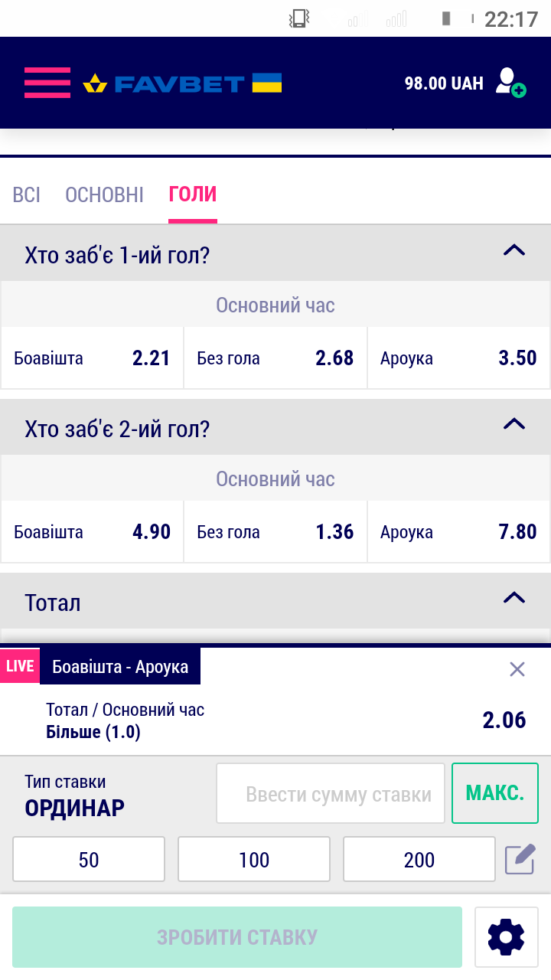
Task: Tap the 98.00 UAH balance
Action: pyautogui.click(x=444, y=83)
